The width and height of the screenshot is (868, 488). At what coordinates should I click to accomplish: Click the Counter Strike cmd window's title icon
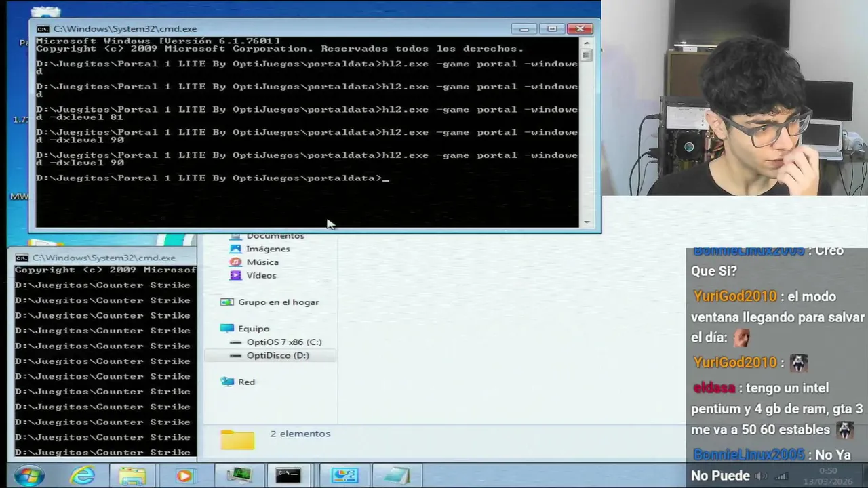[22, 258]
